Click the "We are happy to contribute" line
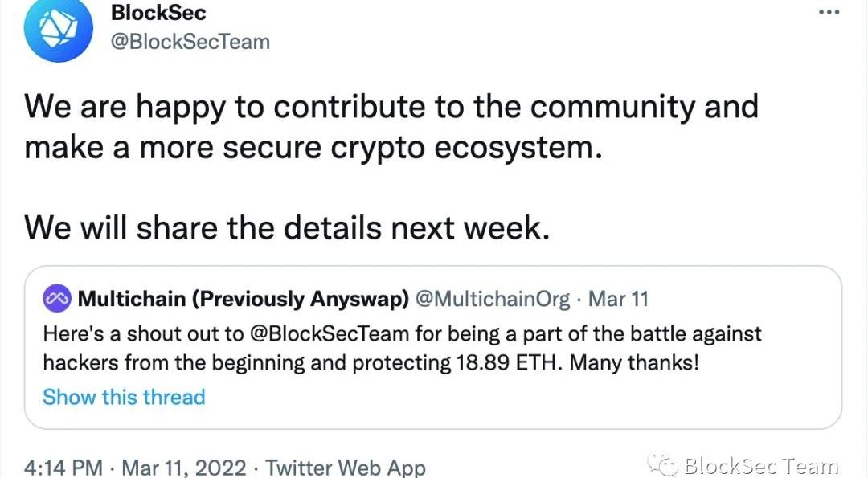 [x=391, y=107]
